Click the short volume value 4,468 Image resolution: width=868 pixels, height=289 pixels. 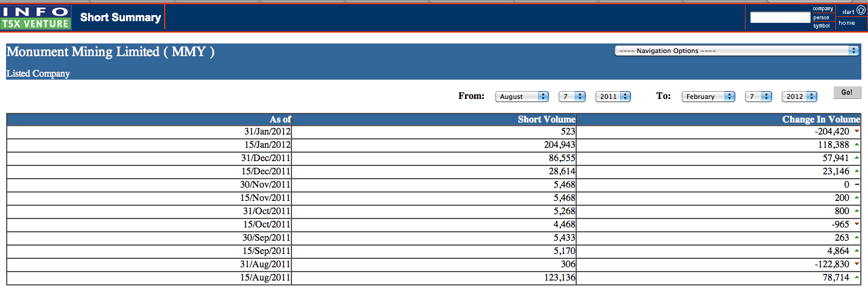click(x=565, y=224)
